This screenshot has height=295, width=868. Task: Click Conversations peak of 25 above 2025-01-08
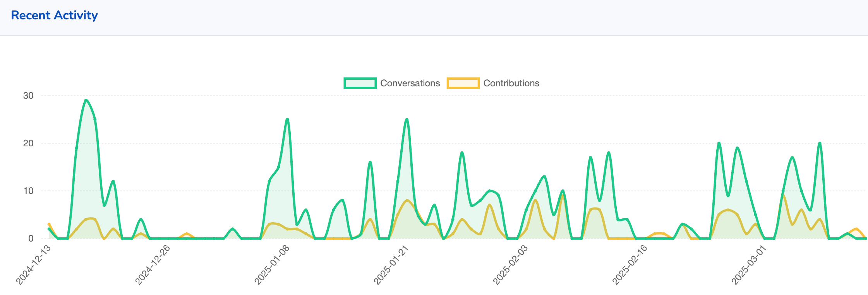pos(287,119)
